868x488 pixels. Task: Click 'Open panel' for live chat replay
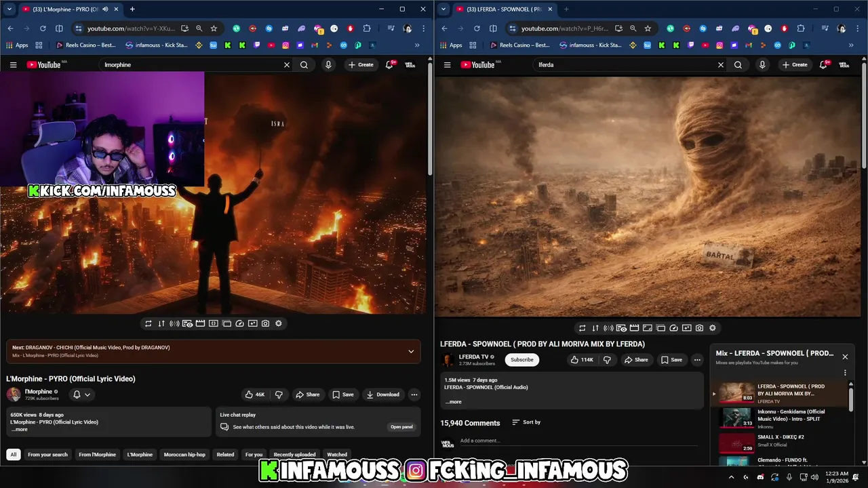pyautogui.click(x=401, y=427)
